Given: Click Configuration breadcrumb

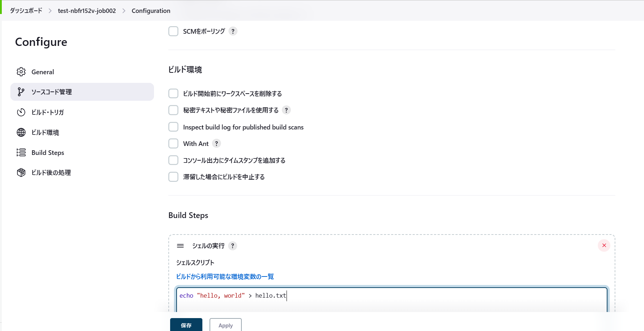Looking at the screenshot, I should 151,11.
